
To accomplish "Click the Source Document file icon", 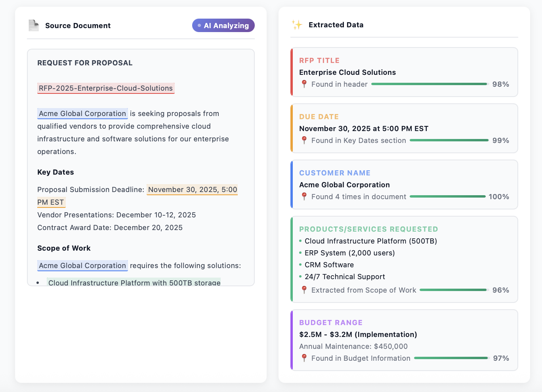I will (34, 26).
